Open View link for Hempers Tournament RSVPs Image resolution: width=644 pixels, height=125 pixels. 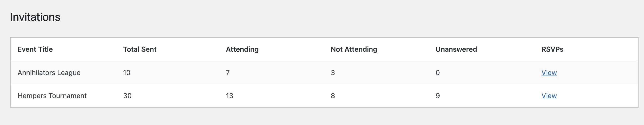click(549, 96)
